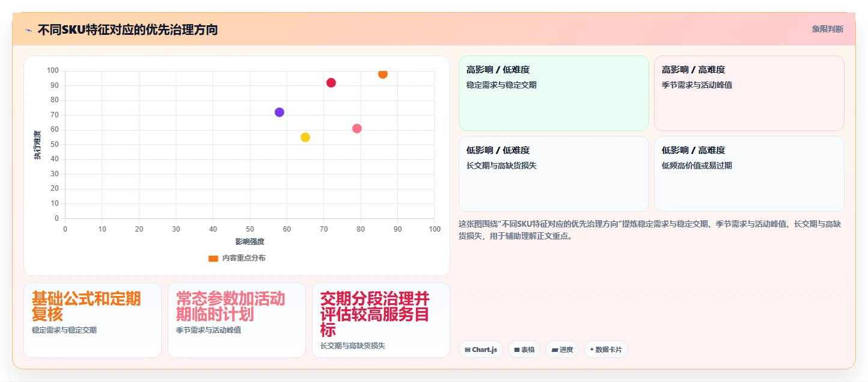Image resolution: width=868 pixels, height=382 pixels.
Task: Click the 低频高价值或易过期 text
Action: point(697,166)
